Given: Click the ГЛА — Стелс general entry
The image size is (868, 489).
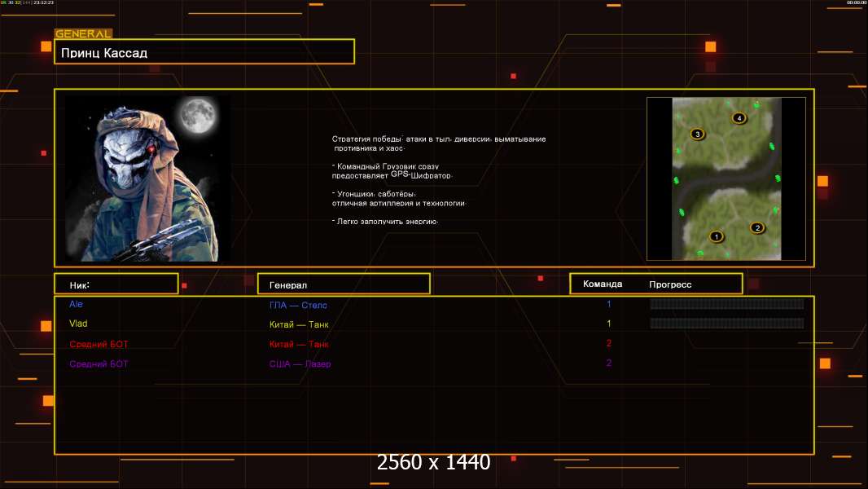Looking at the screenshot, I should point(298,305).
